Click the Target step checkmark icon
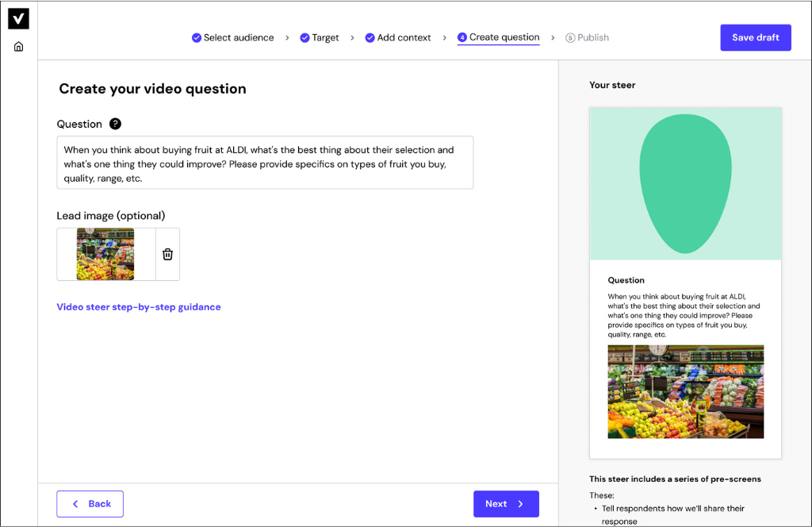Screen dimensions: 812x527 pyautogui.click(x=304, y=37)
